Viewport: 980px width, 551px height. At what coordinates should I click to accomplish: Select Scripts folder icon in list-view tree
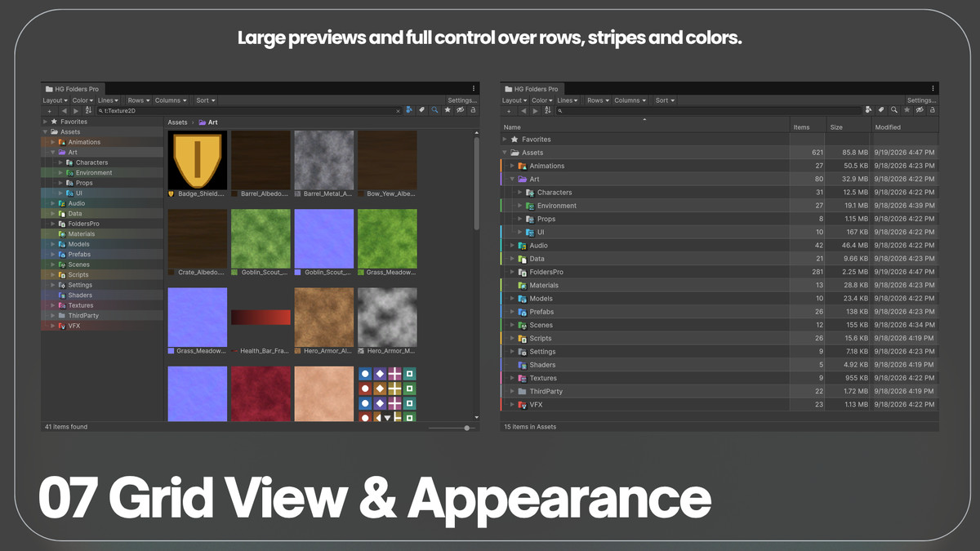click(x=523, y=338)
